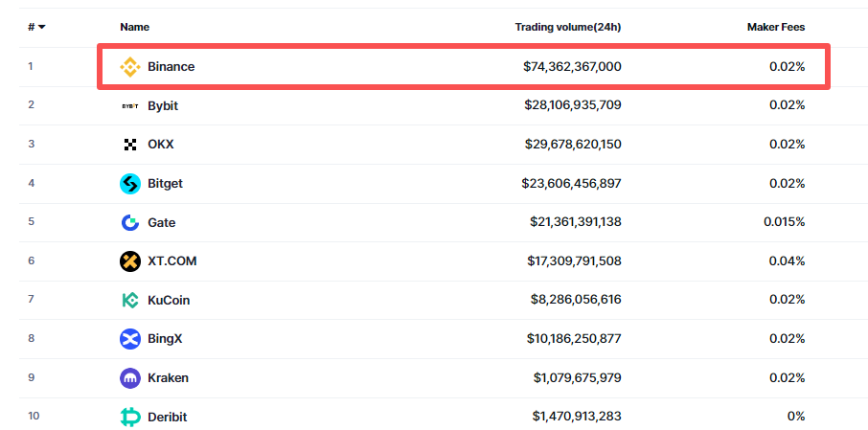
Task: Open the Binance exchange name link
Action: coord(171,67)
